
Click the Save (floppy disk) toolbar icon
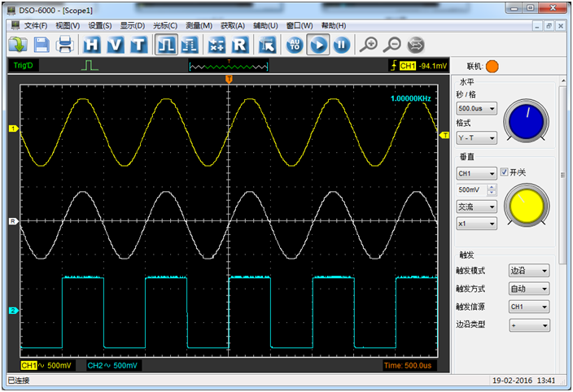tap(41, 44)
